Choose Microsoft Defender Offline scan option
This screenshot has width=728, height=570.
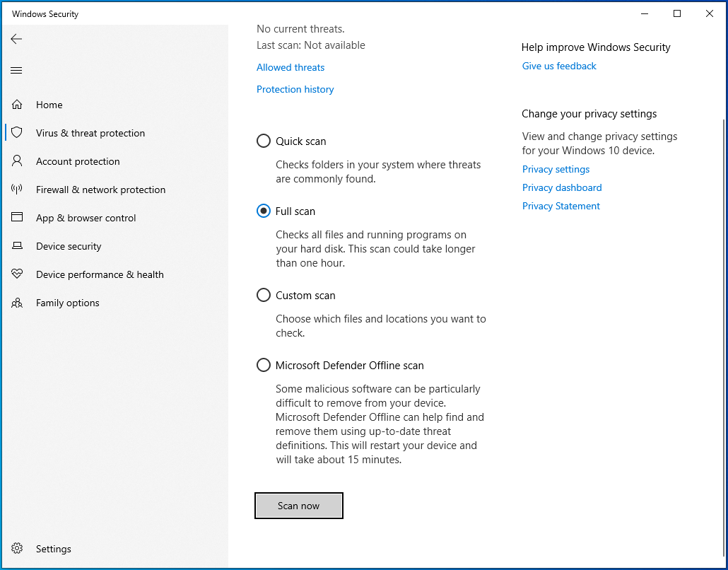point(264,366)
